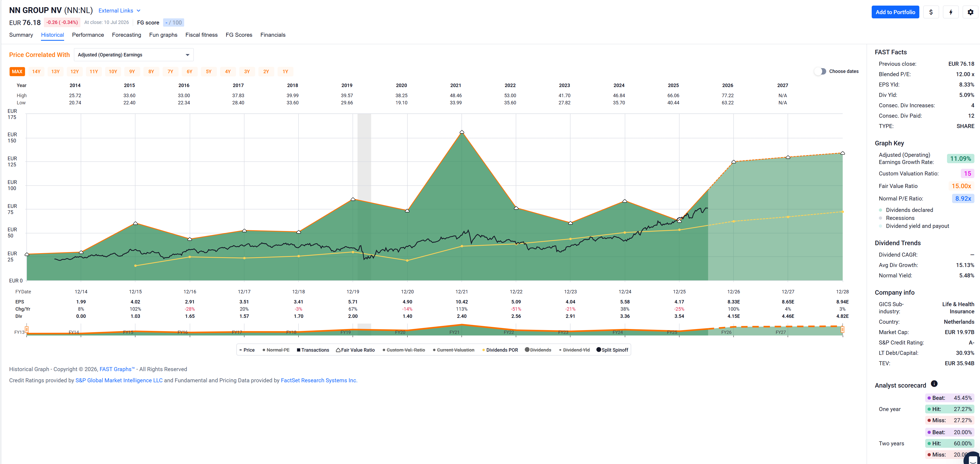
Task: Select the Historical tab
Action: 52,35
